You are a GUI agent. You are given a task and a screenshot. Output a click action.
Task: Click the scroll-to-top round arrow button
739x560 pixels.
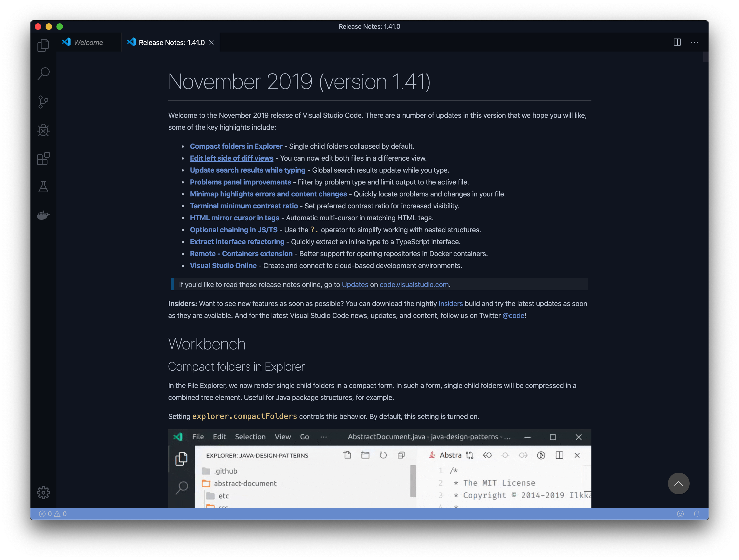pyautogui.click(x=679, y=483)
